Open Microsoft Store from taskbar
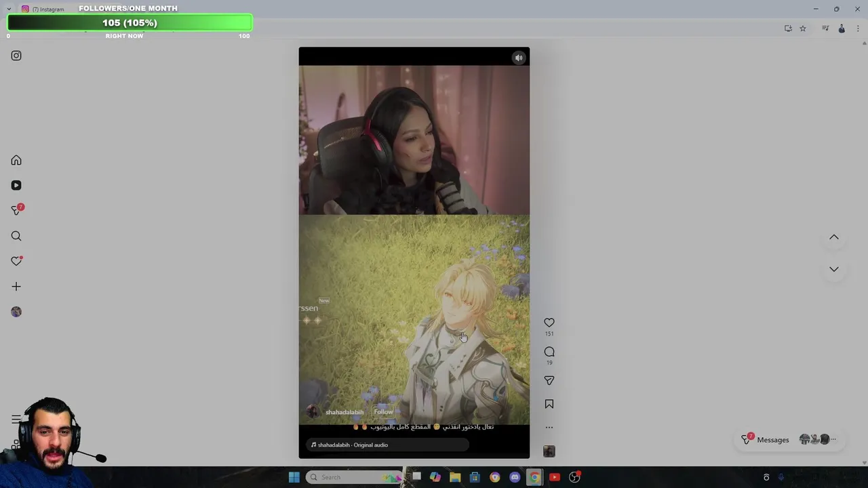The height and width of the screenshot is (488, 868). 475,477
